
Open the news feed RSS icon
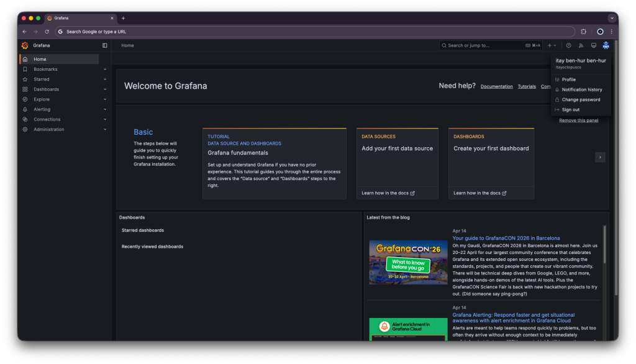click(581, 45)
